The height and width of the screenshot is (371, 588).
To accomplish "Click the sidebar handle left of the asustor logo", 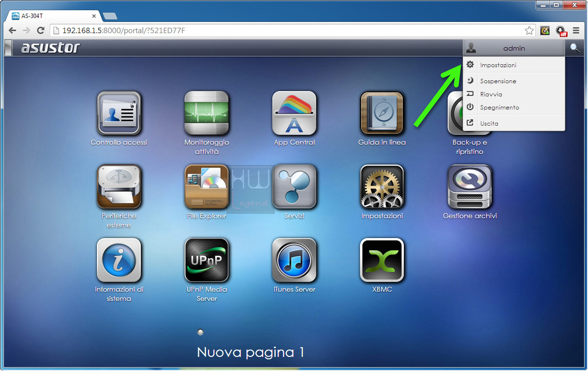I will click(x=8, y=48).
